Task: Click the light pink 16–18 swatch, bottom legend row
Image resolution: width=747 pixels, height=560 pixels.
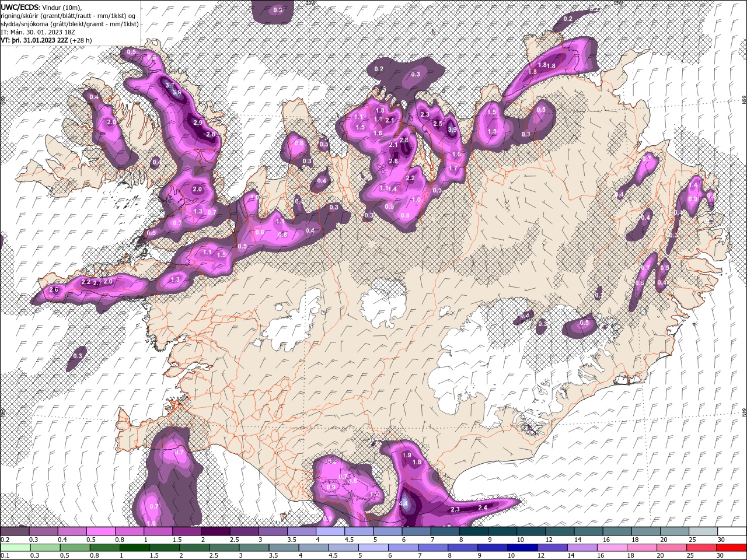Action: pos(612,548)
